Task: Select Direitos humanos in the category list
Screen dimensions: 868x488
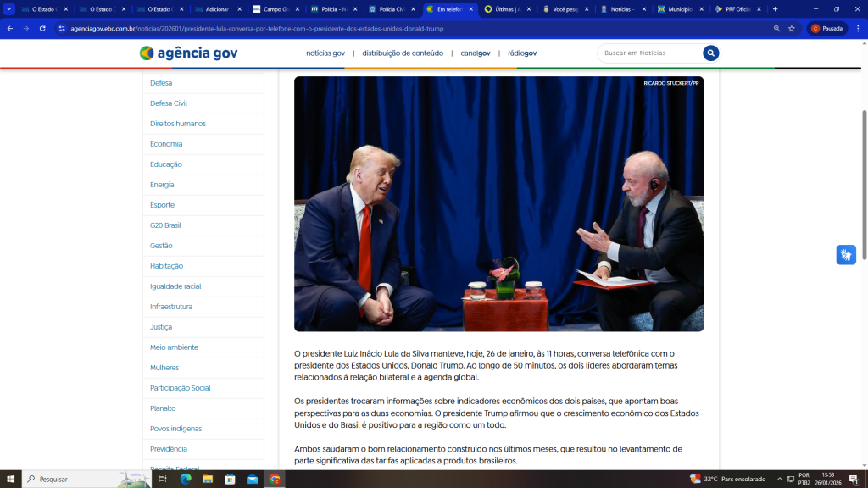Action: (178, 124)
